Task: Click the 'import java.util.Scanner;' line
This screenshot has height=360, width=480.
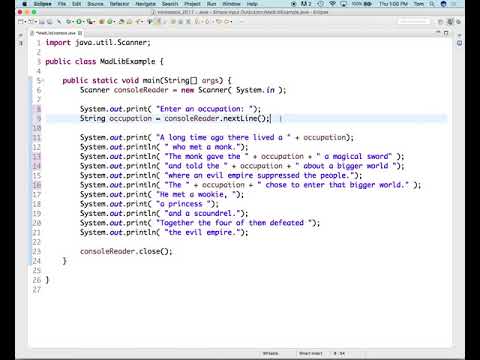Action: coord(98,43)
